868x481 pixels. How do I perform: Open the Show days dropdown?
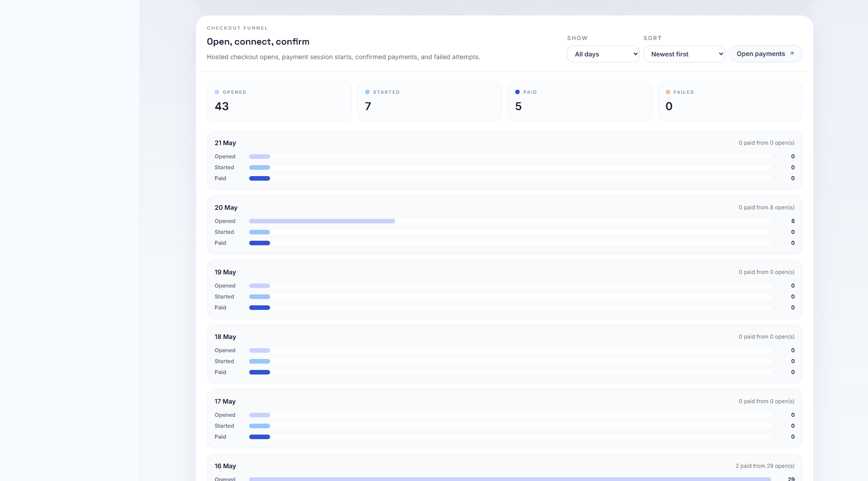[603, 54]
